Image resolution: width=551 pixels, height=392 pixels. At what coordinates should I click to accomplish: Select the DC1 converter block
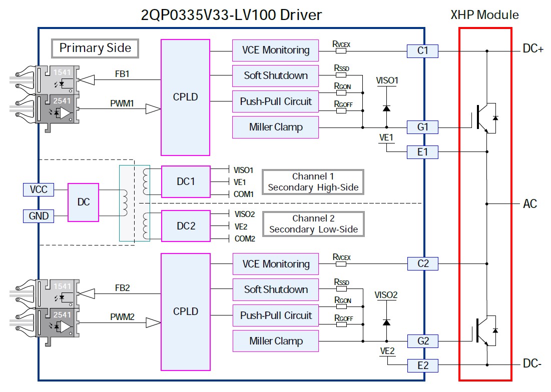click(x=186, y=181)
